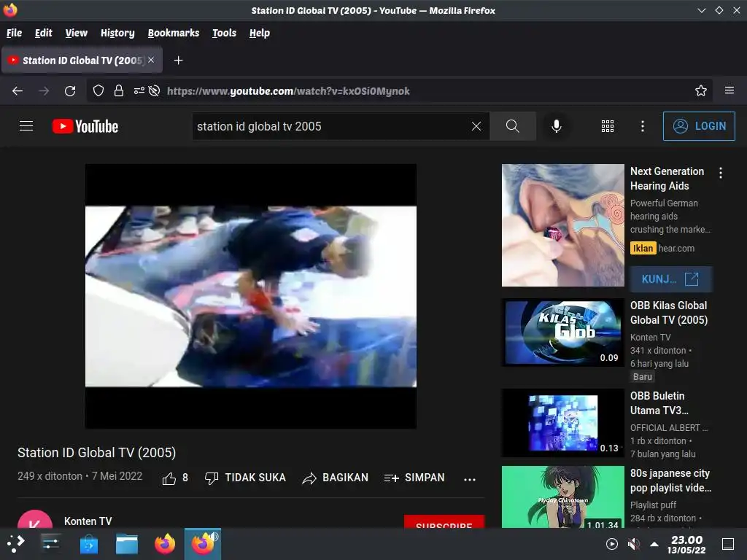Open the Konten TV channel name link
Image resolution: width=747 pixels, height=560 pixels.
click(88, 521)
